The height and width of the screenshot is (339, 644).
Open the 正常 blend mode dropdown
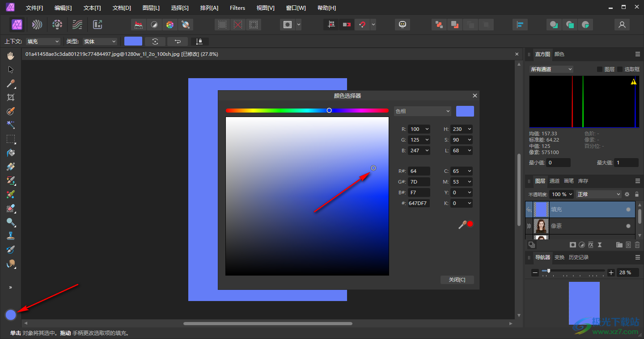pos(598,194)
